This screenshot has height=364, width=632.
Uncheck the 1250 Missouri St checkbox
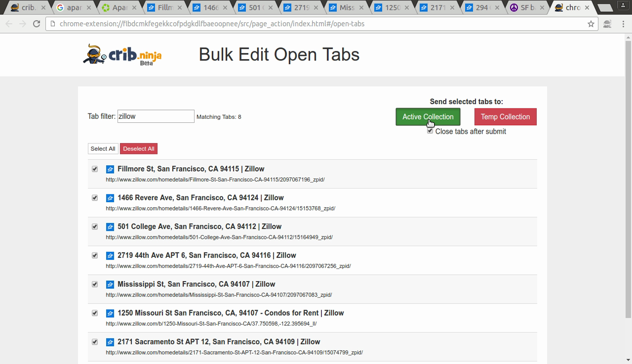95,313
